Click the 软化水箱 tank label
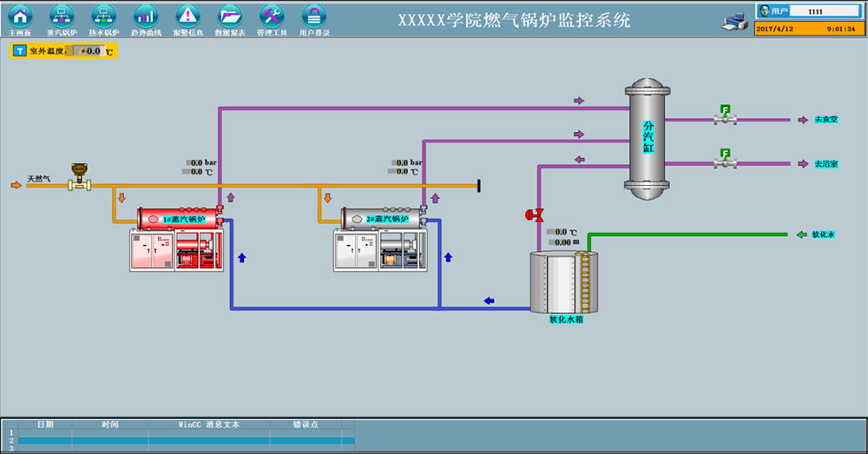868x454 pixels. point(566,319)
